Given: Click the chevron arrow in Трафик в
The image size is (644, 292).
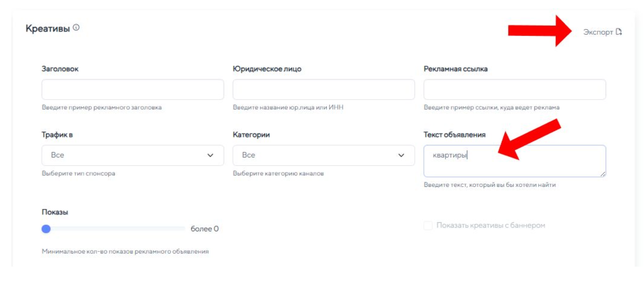Looking at the screenshot, I should (210, 155).
